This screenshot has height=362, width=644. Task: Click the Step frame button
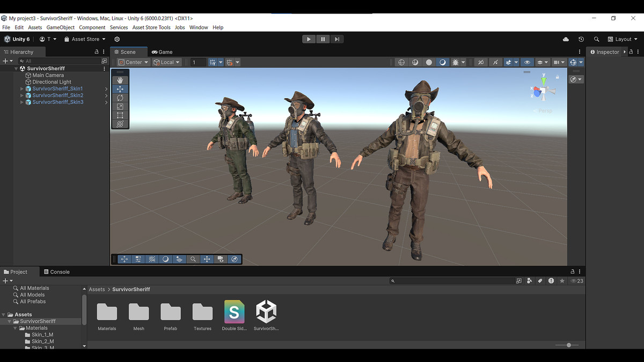pos(336,39)
